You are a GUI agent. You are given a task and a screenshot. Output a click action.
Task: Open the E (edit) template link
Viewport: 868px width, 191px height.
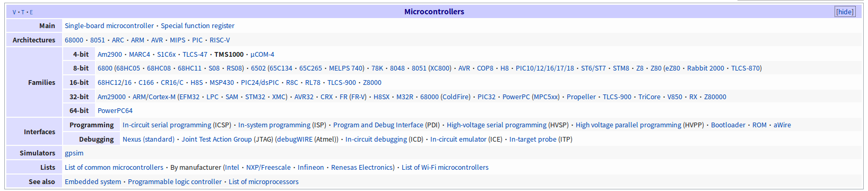[x=31, y=12]
